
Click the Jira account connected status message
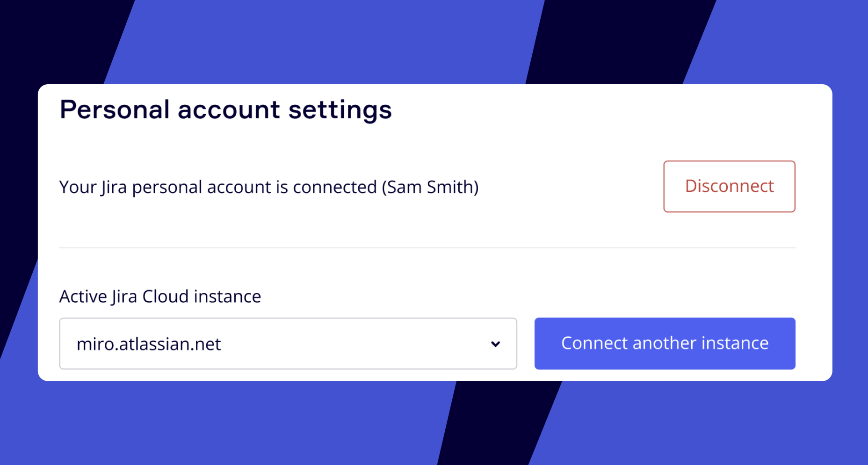click(268, 187)
